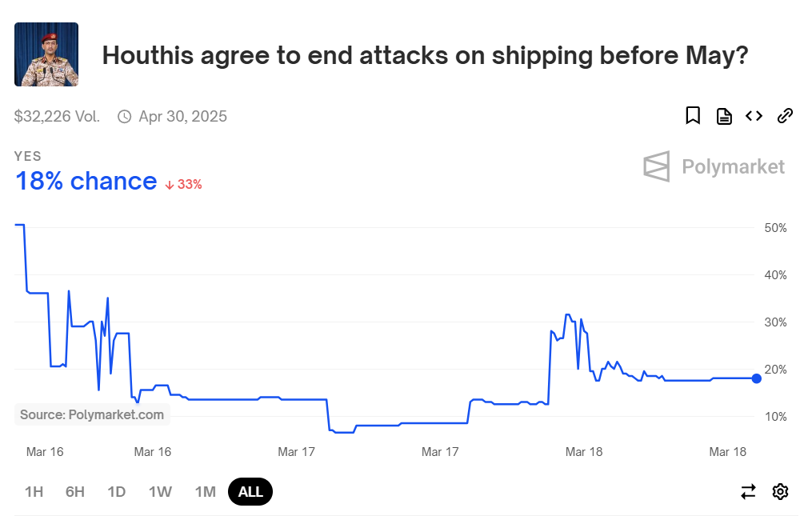This screenshot has height=516, width=812.
Task: Copy the market link icon
Action: coord(785,116)
